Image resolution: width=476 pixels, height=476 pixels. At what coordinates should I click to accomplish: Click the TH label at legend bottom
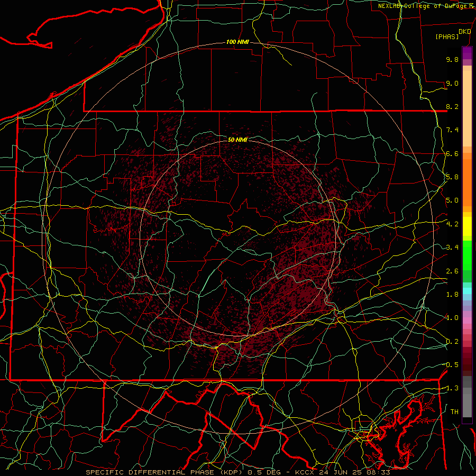(454, 412)
